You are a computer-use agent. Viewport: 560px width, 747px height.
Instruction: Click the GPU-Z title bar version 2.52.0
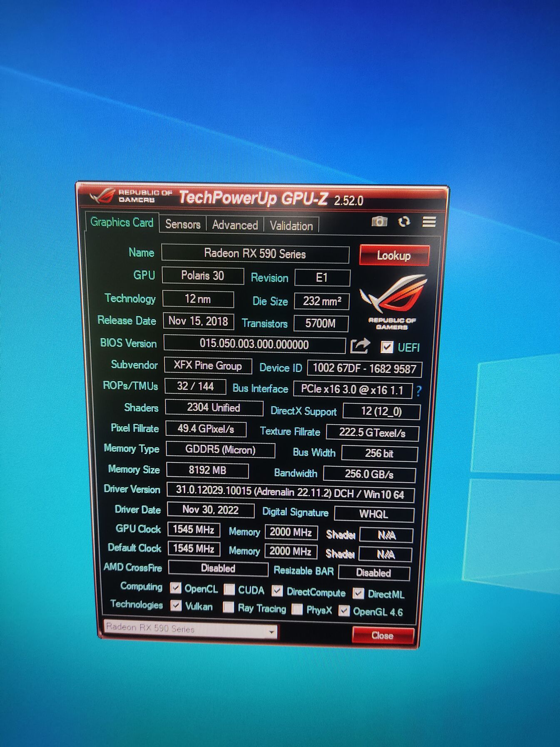pyautogui.click(x=349, y=201)
